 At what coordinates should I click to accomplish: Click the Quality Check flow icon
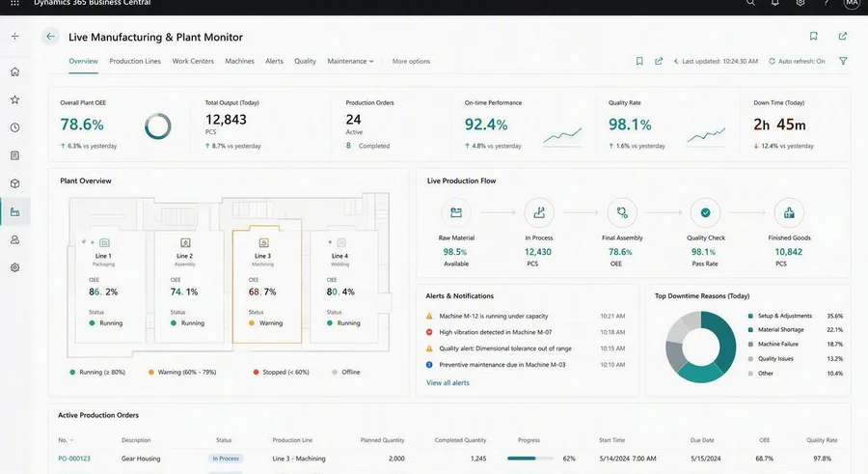(x=705, y=212)
